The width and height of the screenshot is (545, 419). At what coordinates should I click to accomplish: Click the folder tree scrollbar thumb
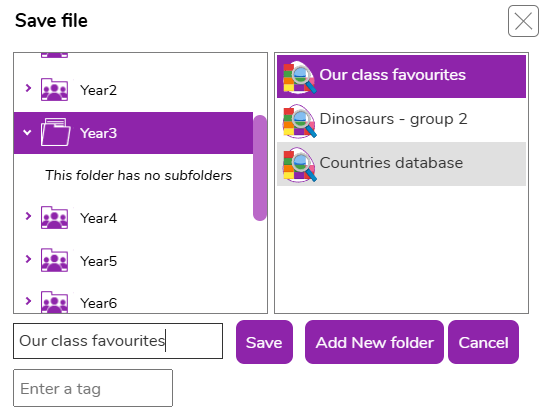click(260, 168)
